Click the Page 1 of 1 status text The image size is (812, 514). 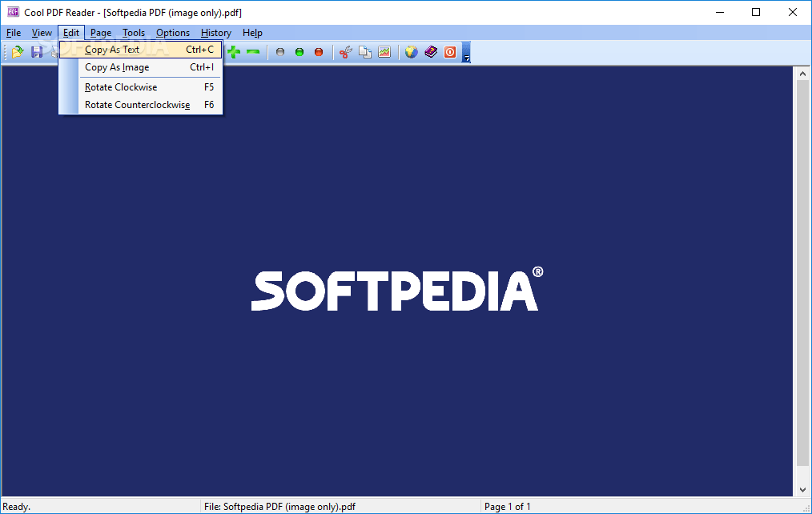(x=508, y=507)
